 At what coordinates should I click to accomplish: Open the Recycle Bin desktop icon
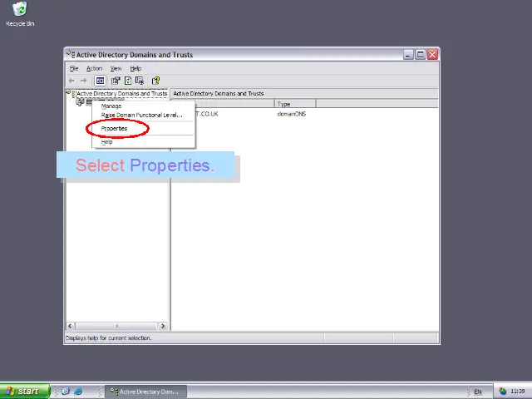point(20,14)
